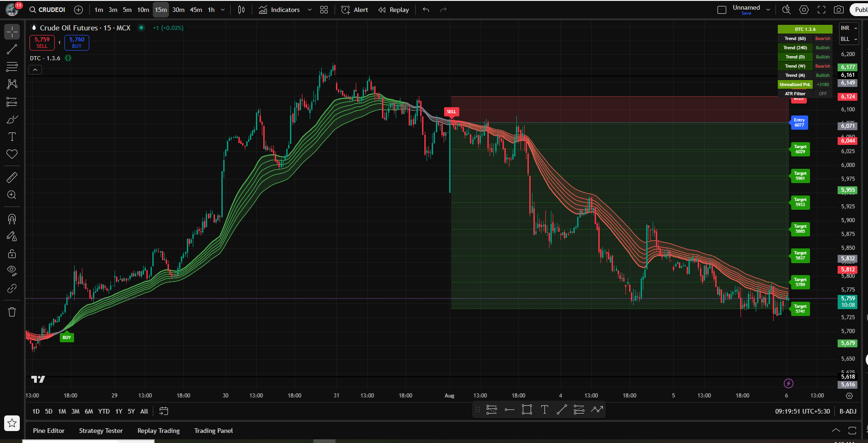
Task: Open the Pine Editor tab
Action: coord(49,431)
